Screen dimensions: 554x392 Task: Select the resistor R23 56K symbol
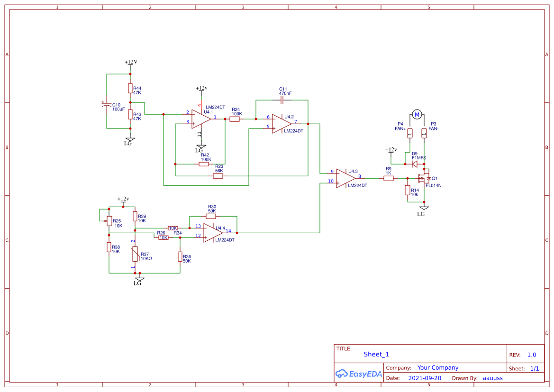(x=218, y=176)
